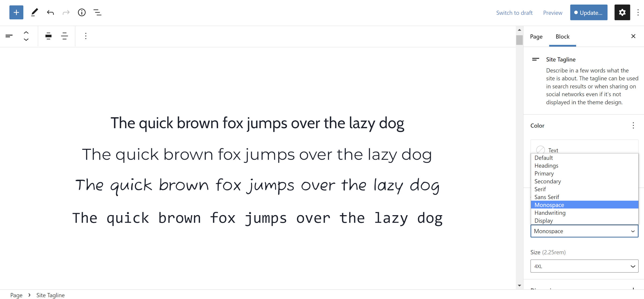
Task: Click the edit pencil tool icon
Action: (x=35, y=12)
